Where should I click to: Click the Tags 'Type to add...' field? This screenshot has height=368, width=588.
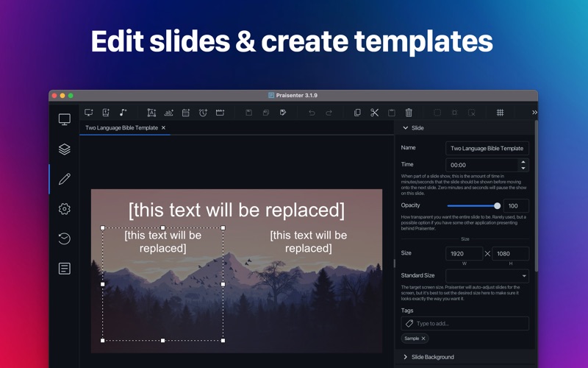[465, 323]
